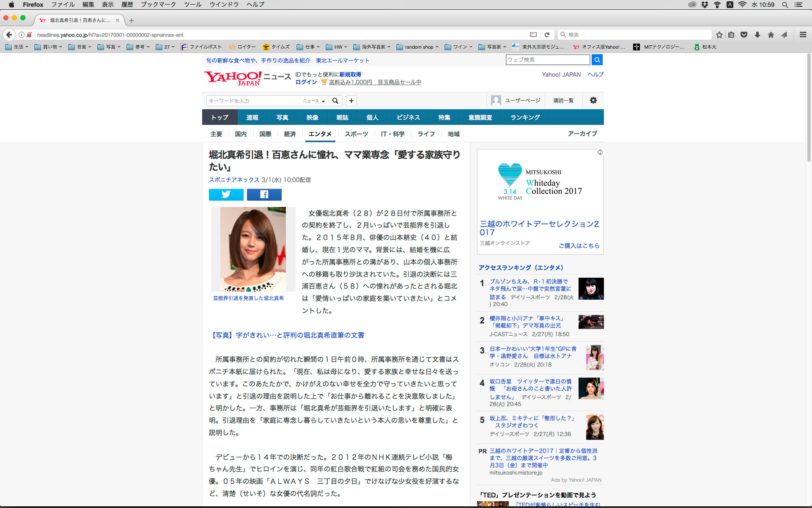
Task: Click the reload page icon
Action: [x=547, y=35]
